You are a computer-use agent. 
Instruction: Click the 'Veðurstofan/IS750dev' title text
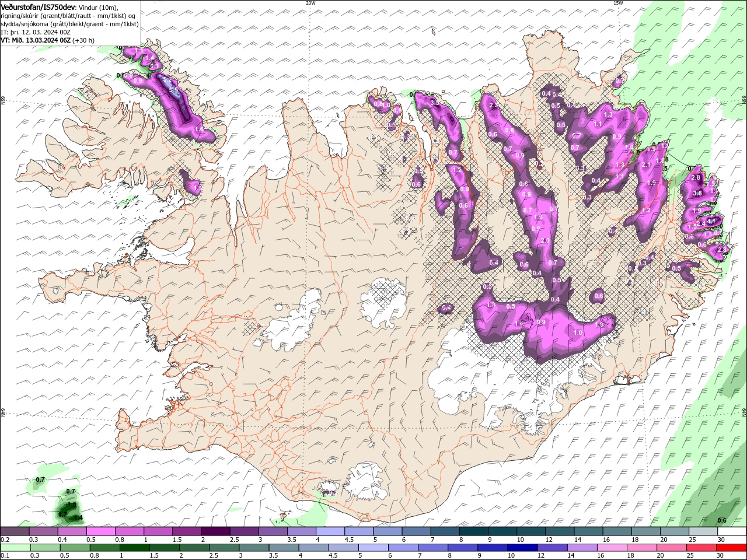pos(38,7)
